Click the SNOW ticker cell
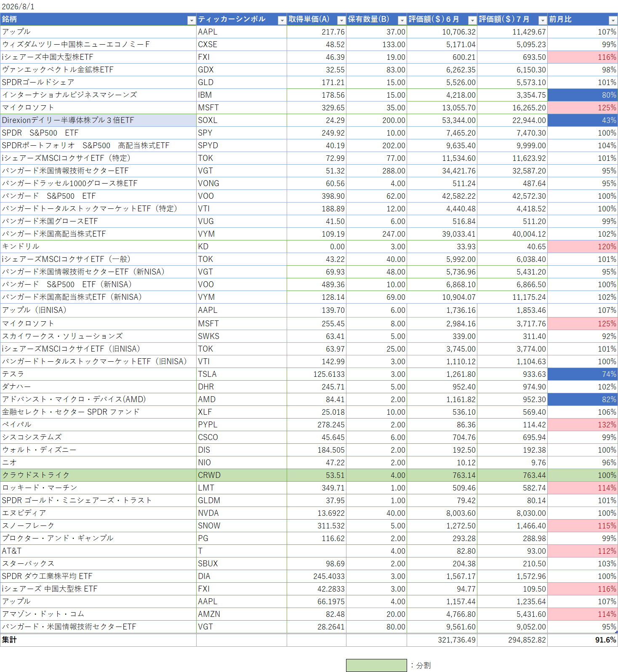The height and width of the screenshot is (672, 618). [242, 525]
